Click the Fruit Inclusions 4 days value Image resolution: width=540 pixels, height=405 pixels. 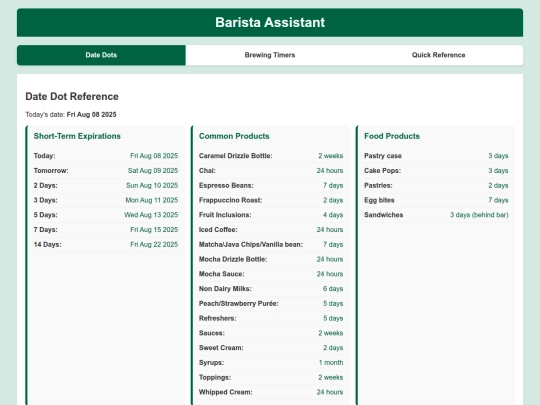(x=333, y=215)
